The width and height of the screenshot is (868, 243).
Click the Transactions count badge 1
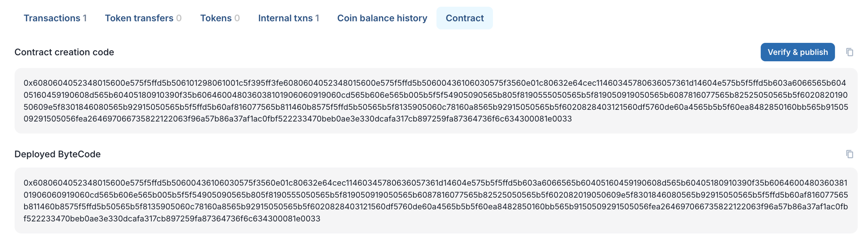[85, 18]
